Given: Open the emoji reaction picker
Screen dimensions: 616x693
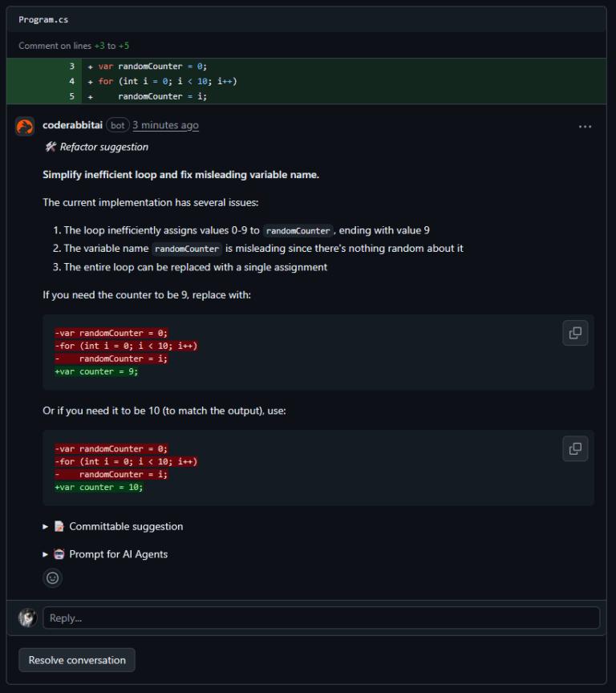Looking at the screenshot, I should pyautogui.click(x=52, y=577).
